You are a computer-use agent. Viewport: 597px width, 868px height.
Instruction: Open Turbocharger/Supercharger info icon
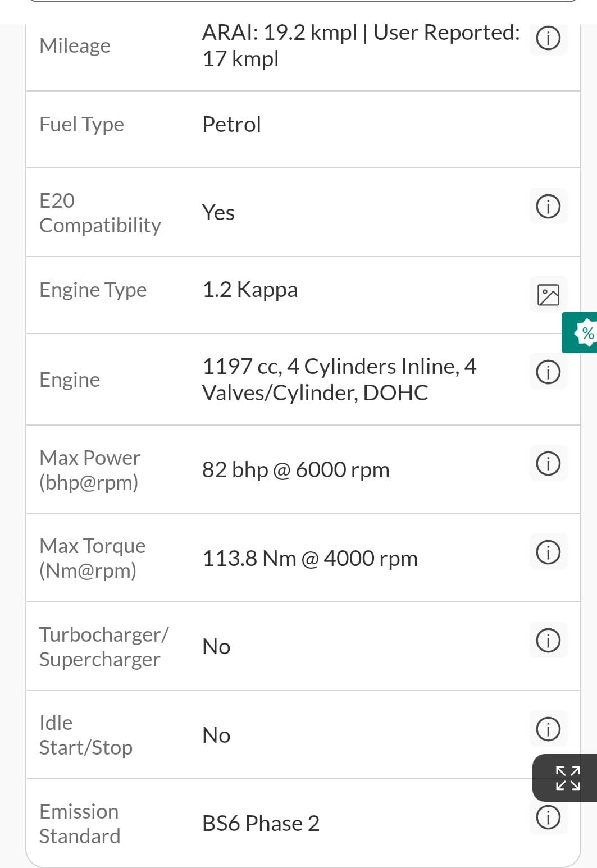[548, 641]
